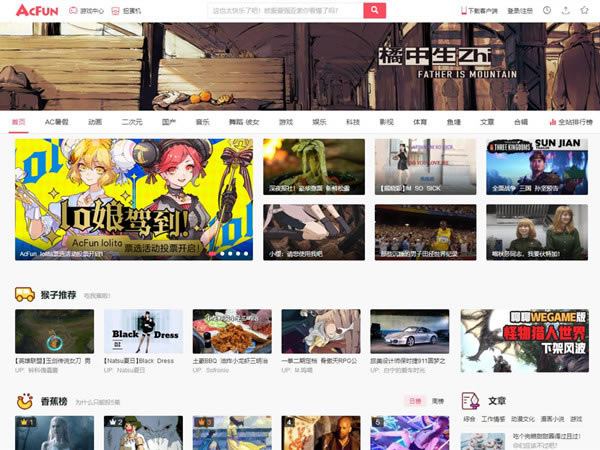Select the 综合 article category
The image size is (600, 450).
point(469,419)
